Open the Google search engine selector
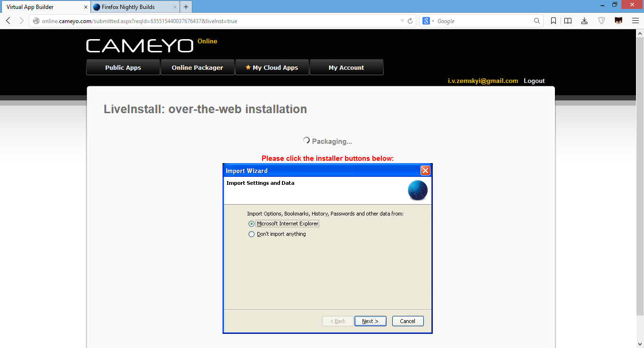This screenshot has width=644, height=348. 428,21
